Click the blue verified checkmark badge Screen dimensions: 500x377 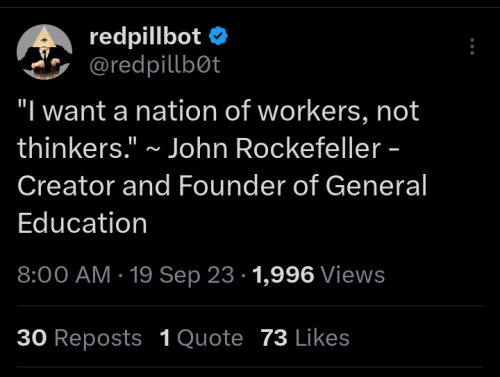pyautogui.click(x=218, y=36)
